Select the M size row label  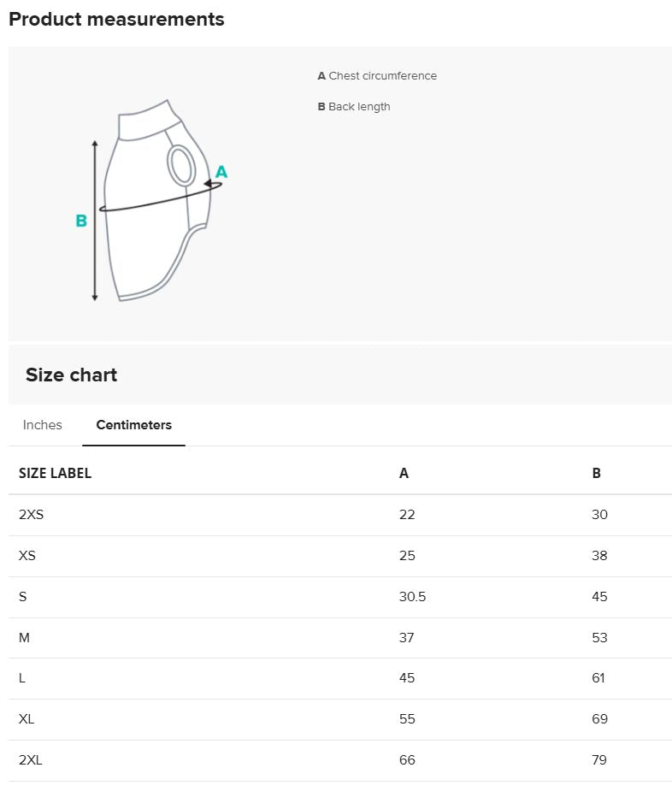pos(25,637)
